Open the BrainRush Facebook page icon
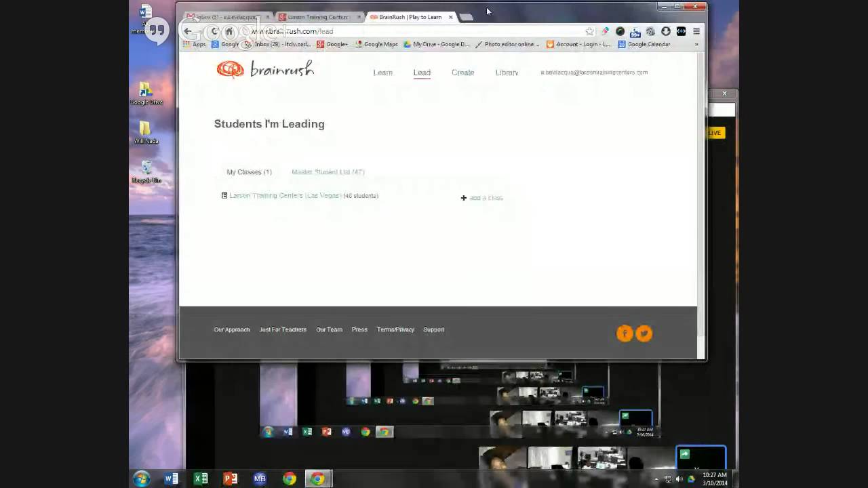Screen dimensions: 868x488 [625, 333]
